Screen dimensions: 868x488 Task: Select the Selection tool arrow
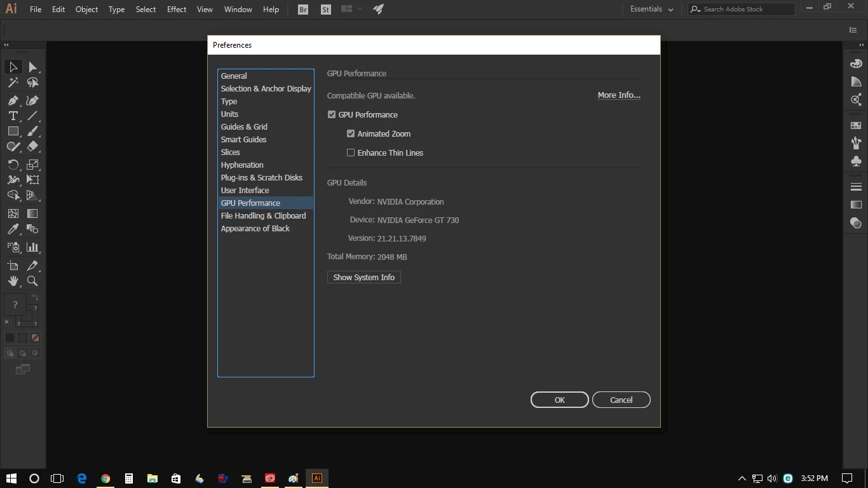(13, 67)
